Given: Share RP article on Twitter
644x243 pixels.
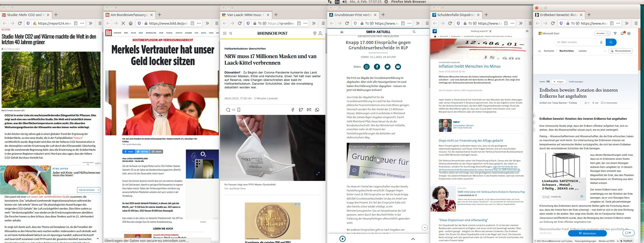Looking at the screenshot, I should (301, 110).
